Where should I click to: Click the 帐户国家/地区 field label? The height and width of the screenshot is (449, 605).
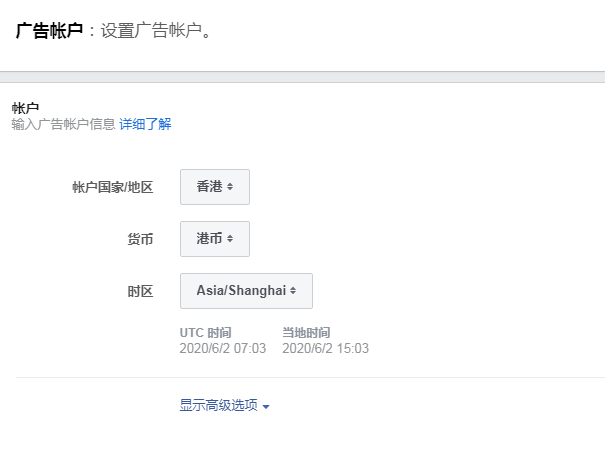[x=113, y=188]
